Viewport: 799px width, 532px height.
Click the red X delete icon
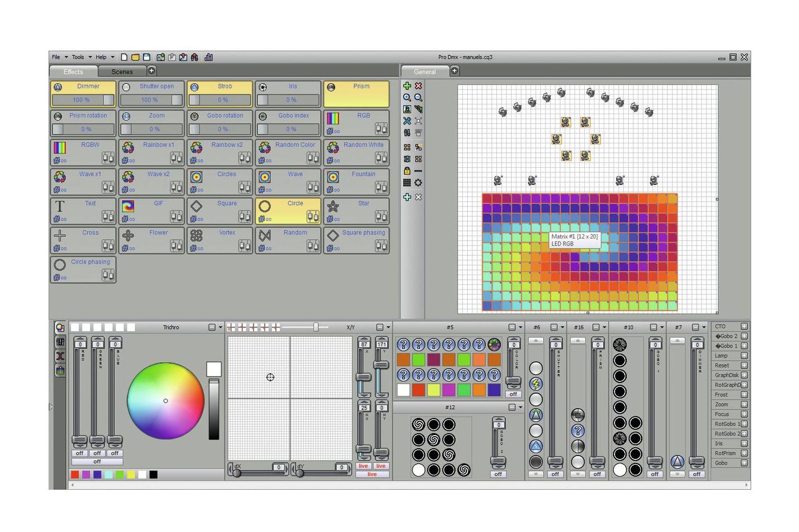(418, 86)
